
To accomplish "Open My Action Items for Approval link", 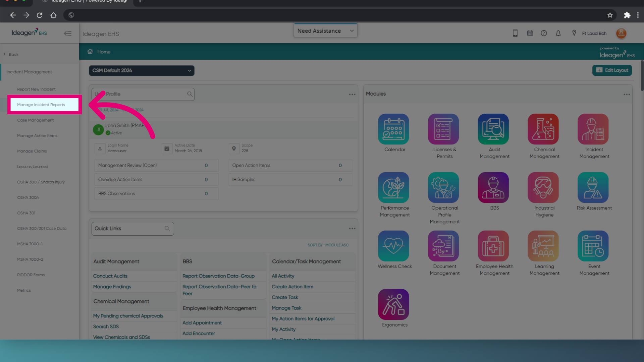I will click(x=303, y=319).
